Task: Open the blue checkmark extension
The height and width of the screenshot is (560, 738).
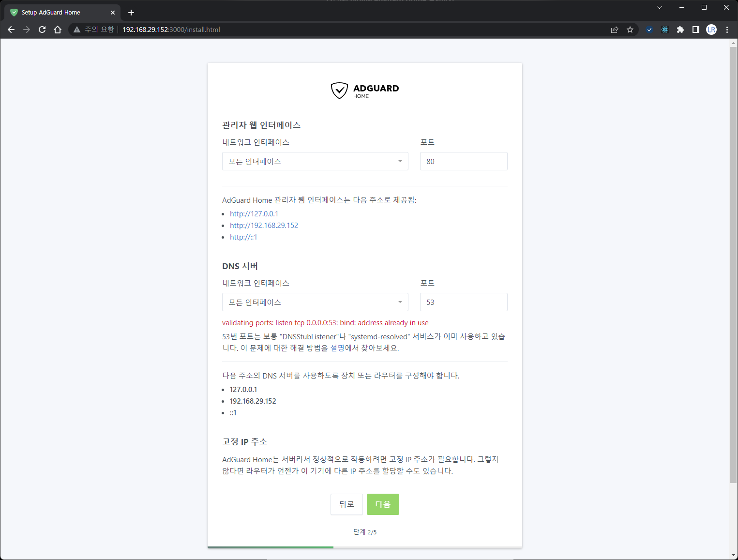Action: [649, 30]
